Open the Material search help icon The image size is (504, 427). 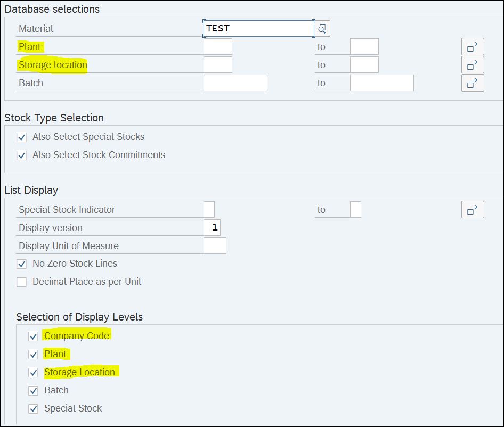tap(322, 29)
